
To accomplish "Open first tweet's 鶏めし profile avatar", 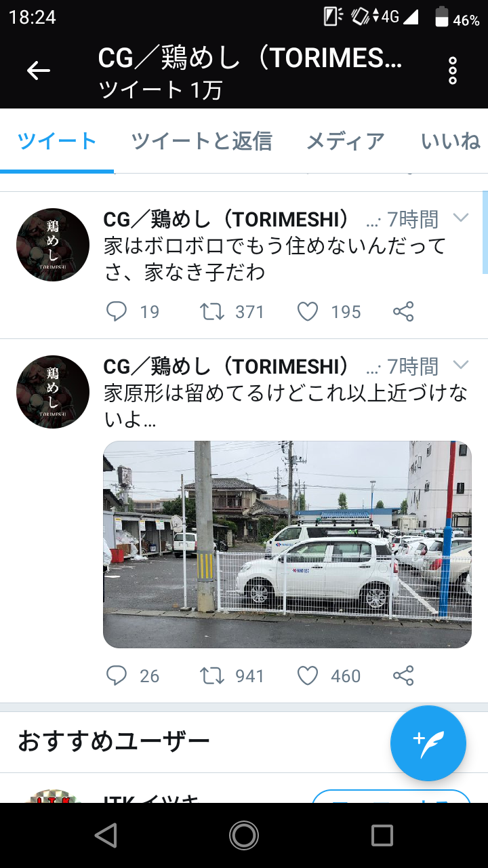I will (x=53, y=245).
